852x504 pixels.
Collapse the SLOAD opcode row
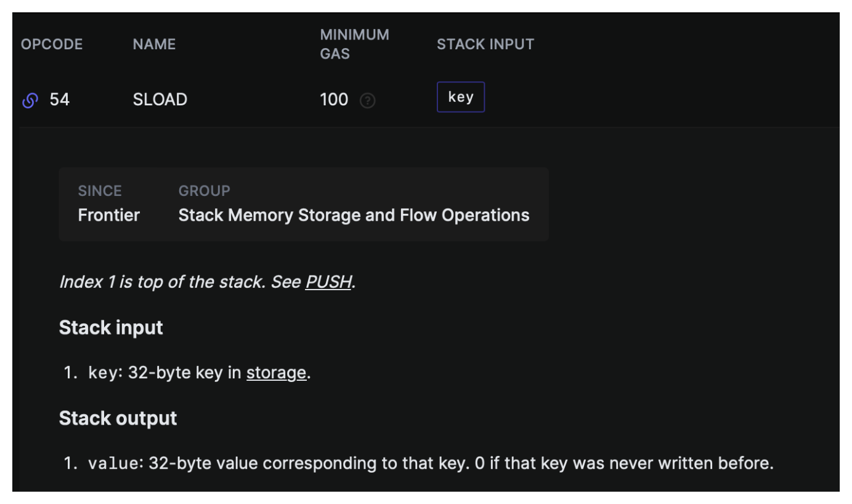tap(160, 100)
